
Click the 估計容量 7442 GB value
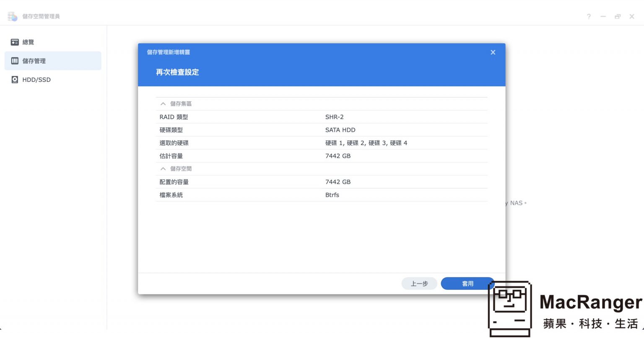point(338,156)
